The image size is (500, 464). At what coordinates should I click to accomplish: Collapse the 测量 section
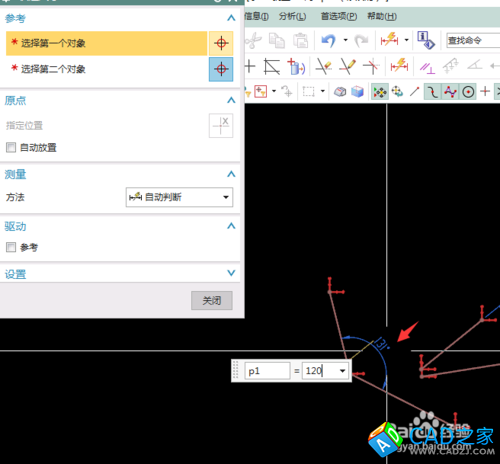coord(231,174)
